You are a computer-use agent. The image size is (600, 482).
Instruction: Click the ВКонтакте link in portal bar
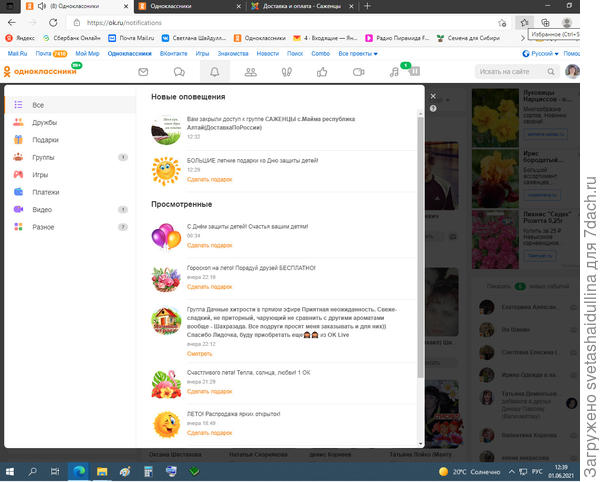coord(173,54)
